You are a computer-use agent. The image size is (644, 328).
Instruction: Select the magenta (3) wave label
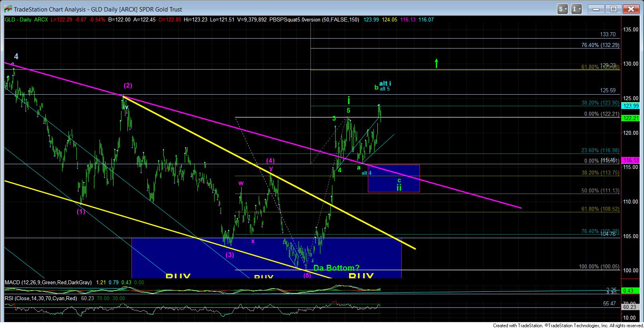tap(230, 255)
